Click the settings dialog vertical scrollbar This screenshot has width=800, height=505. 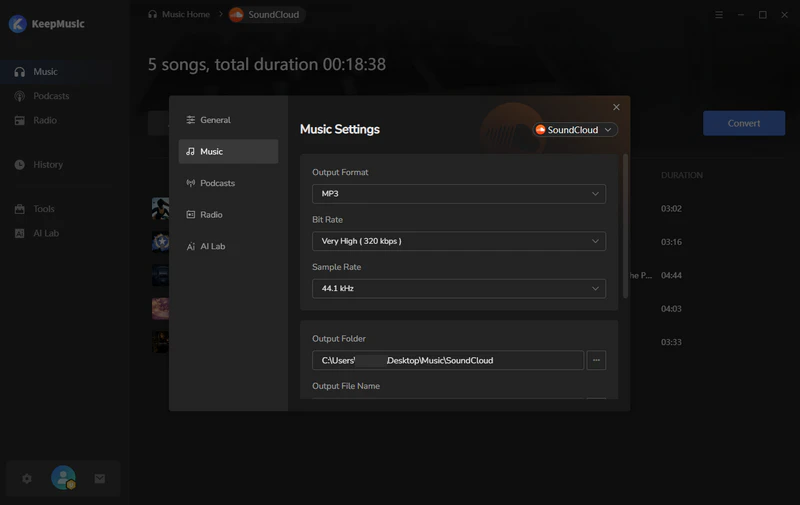tap(626, 226)
